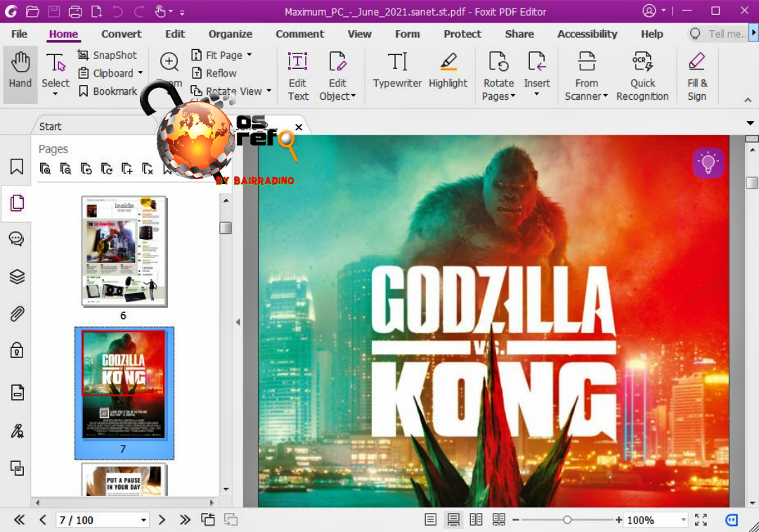This screenshot has width=759, height=532.
Task: Open Edit Object dropdown
Action: pyautogui.click(x=353, y=96)
